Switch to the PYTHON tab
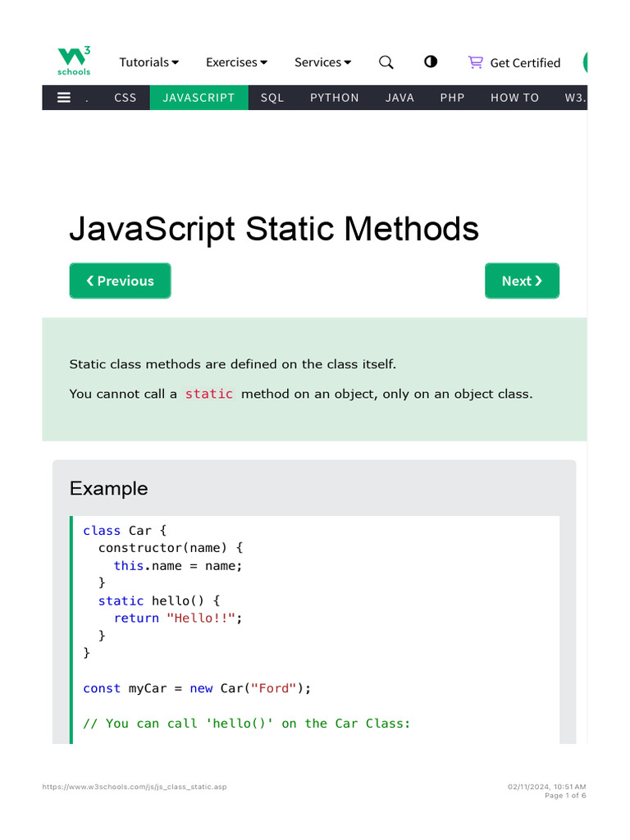Image resolution: width=630 pixels, height=840 pixels. point(335,98)
